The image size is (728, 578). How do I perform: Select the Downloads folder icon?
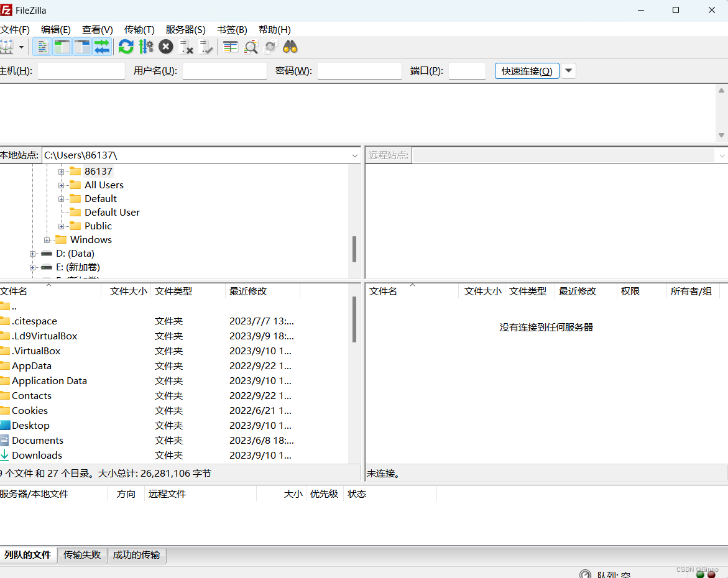pos(4,455)
